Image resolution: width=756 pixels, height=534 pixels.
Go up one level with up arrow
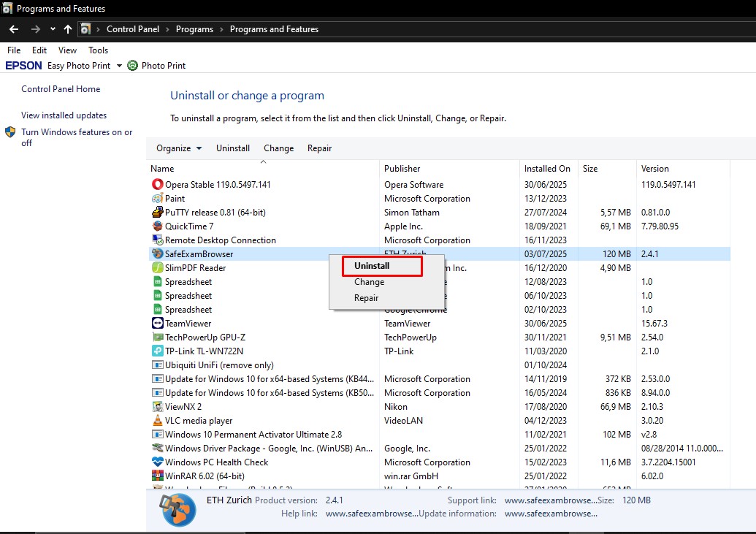[x=67, y=29]
